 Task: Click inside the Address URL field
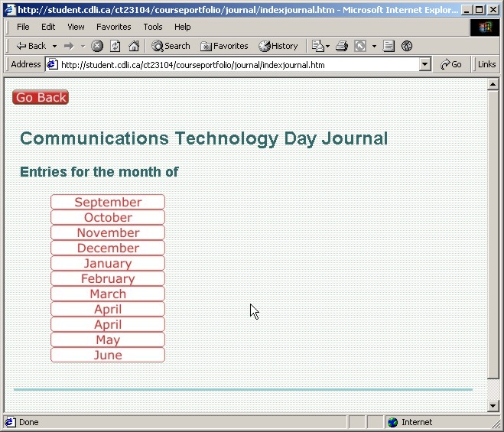pos(239,65)
